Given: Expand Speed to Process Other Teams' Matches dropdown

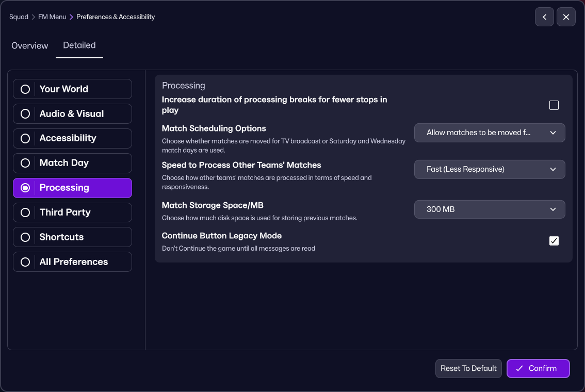Looking at the screenshot, I should (489, 169).
